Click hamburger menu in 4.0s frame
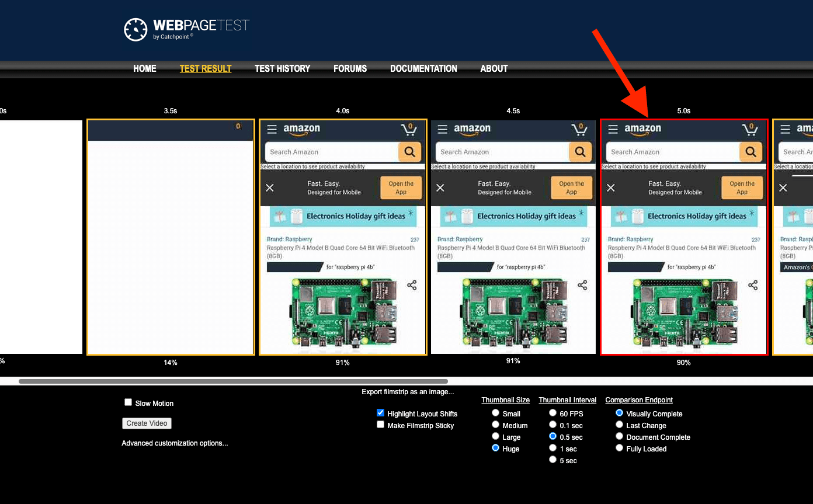The width and height of the screenshot is (813, 504). (x=272, y=129)
